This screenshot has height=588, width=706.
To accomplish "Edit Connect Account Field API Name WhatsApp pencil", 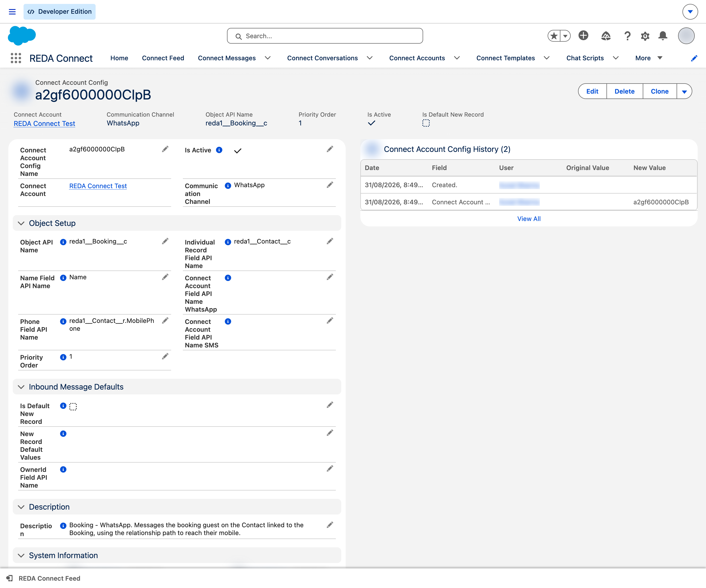I will [330, 277].
